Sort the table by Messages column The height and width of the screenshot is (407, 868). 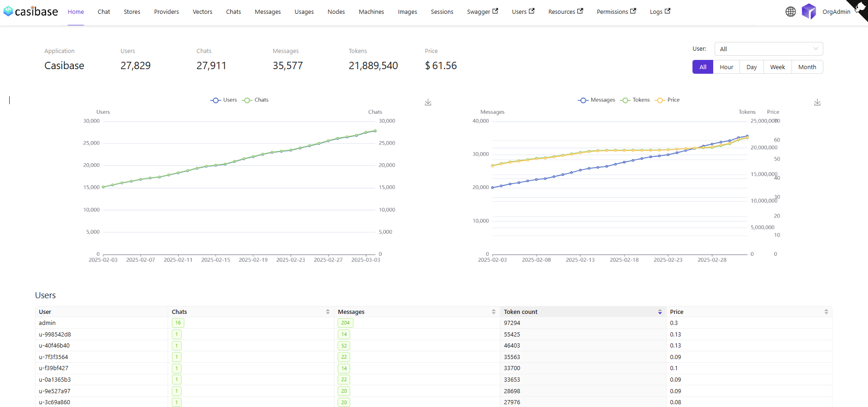click(493, 312)
